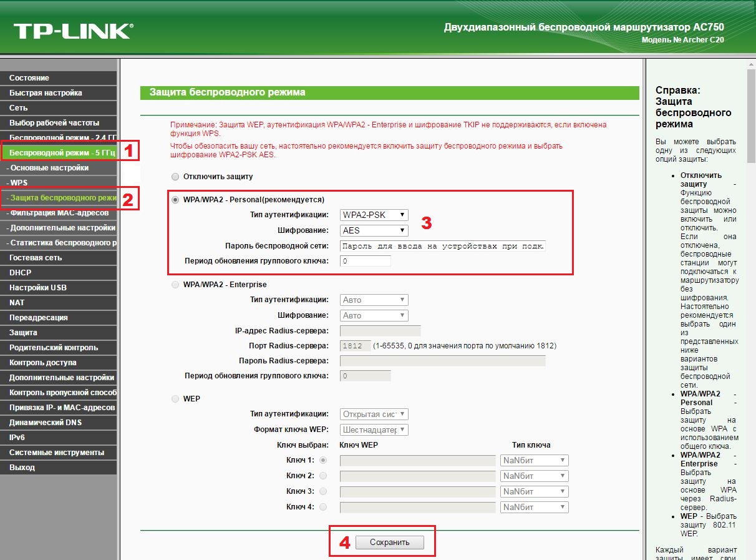This screenshot has width=756, height=560.
Task: Click the TP-LINK logo
Action: tap(73, 31)
